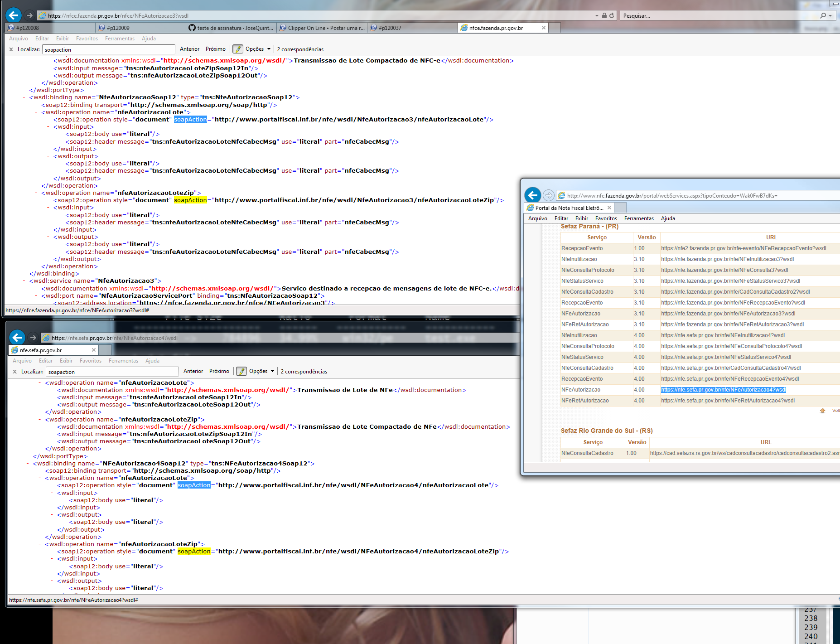Image resolution: width=840 pixels, height=644 pixels.
Task: Open Opções dropdown in the bottom find bar
Action: [x=261, y=371]
